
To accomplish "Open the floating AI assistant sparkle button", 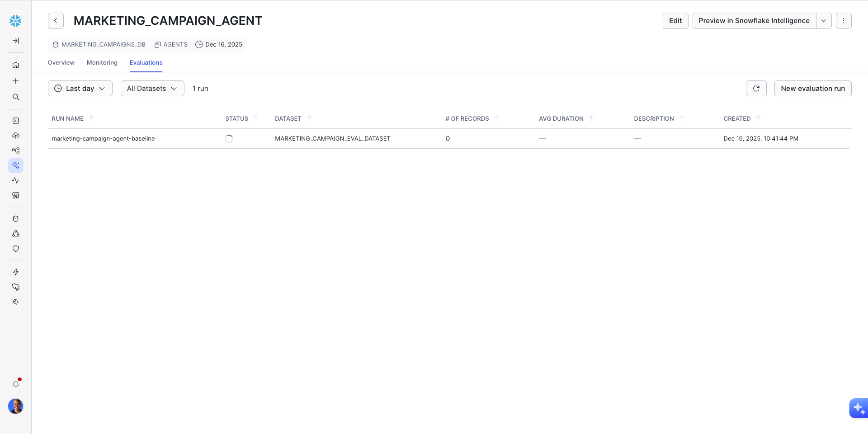I will (x=858, y=408).
